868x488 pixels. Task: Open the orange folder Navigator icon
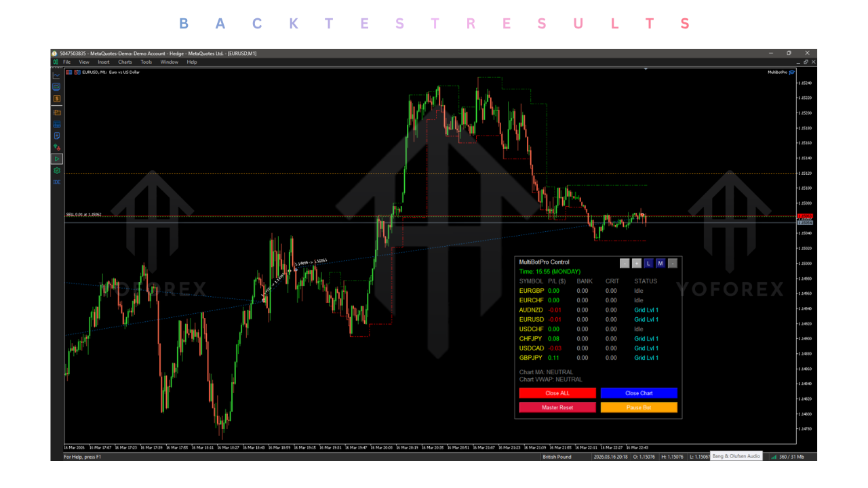(57, 113)
